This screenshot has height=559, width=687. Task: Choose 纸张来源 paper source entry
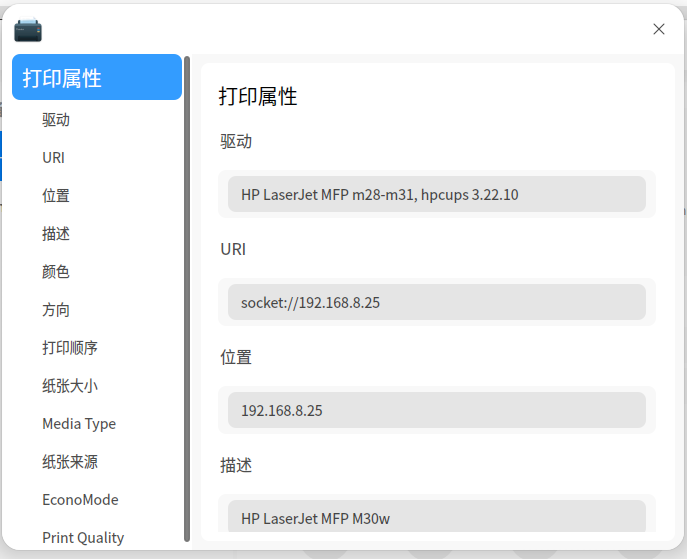(x=70, y=462)
